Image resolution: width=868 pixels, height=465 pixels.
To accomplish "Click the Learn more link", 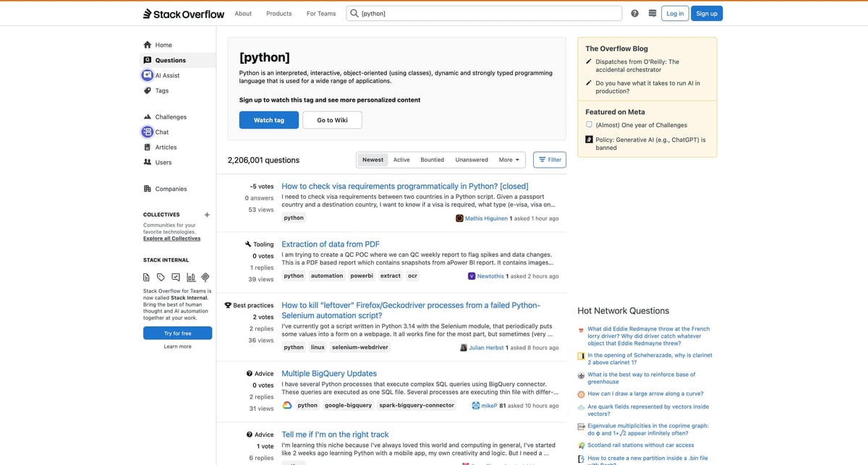I will (177, 346).
